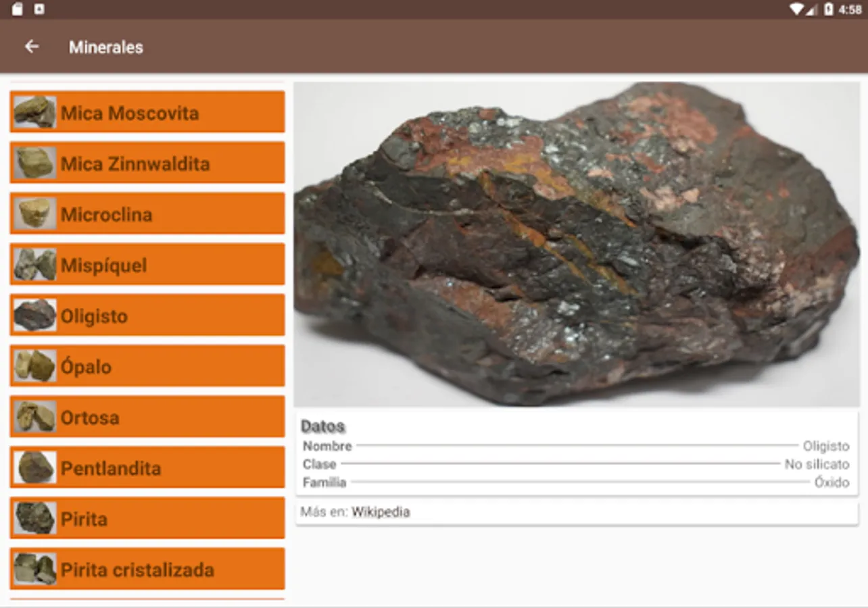Select Mica Moscovita from the list
Screen dimensions: 868x608
pos(147,112)
